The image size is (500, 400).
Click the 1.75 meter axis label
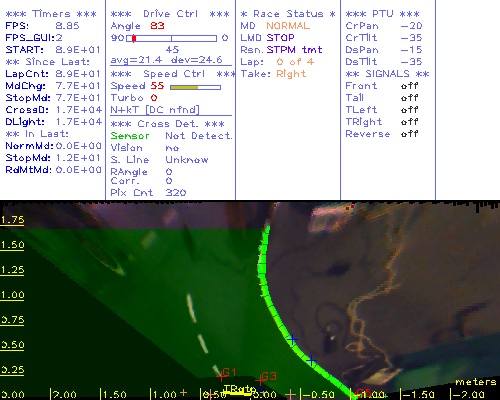[12, 220]
